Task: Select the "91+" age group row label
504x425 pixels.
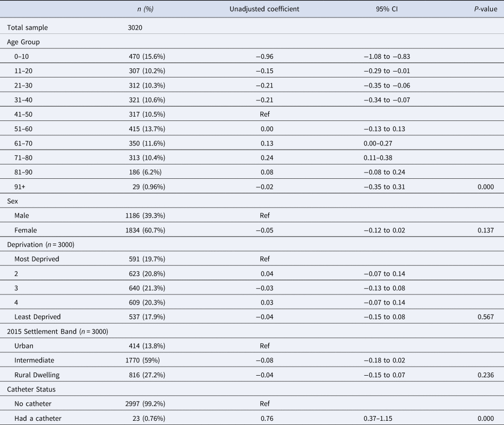Action: coord(22,187)
